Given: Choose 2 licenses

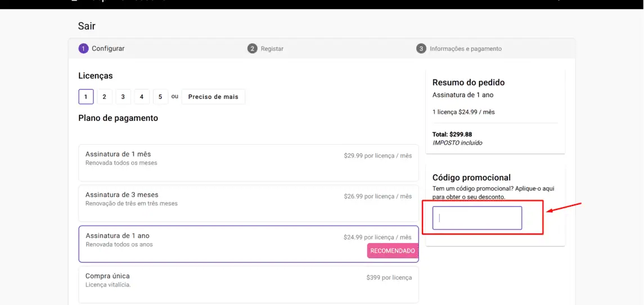Looking at the screenshot, I should (104, 97).
